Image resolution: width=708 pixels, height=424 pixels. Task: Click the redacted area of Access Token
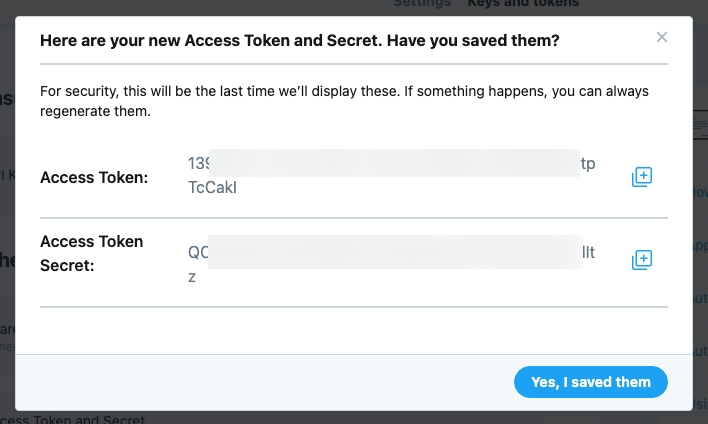(394, 163)
